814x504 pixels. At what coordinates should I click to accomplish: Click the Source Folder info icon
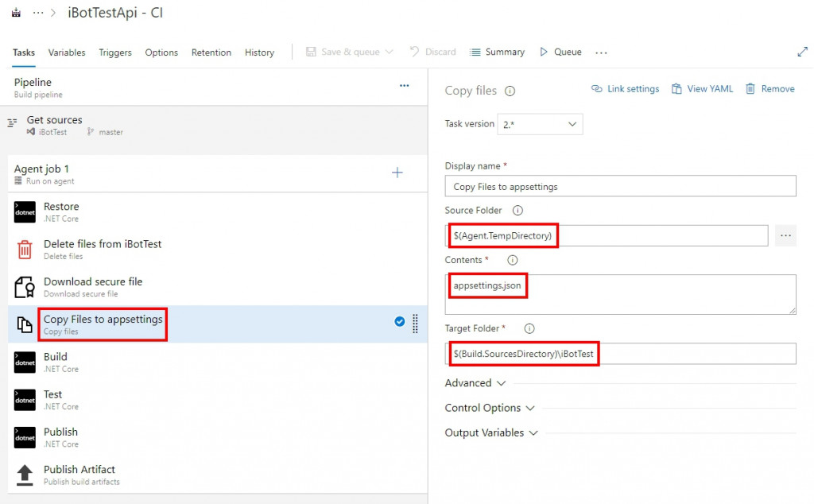(517, 211)
